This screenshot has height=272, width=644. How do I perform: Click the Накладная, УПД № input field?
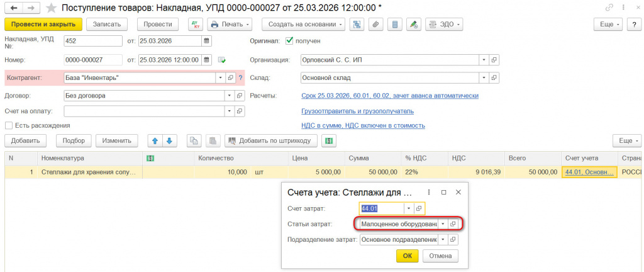[x=93, y=41]
